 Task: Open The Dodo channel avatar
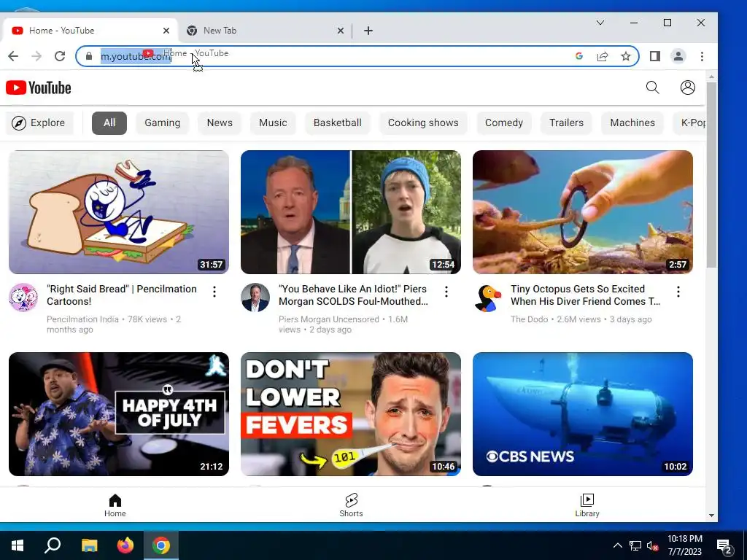coord(487,297)
